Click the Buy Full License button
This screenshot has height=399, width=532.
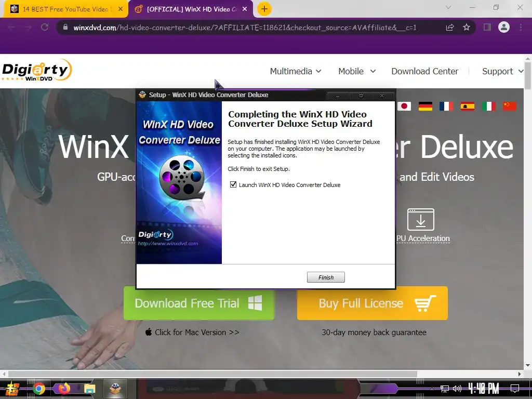tap(372, 303)
